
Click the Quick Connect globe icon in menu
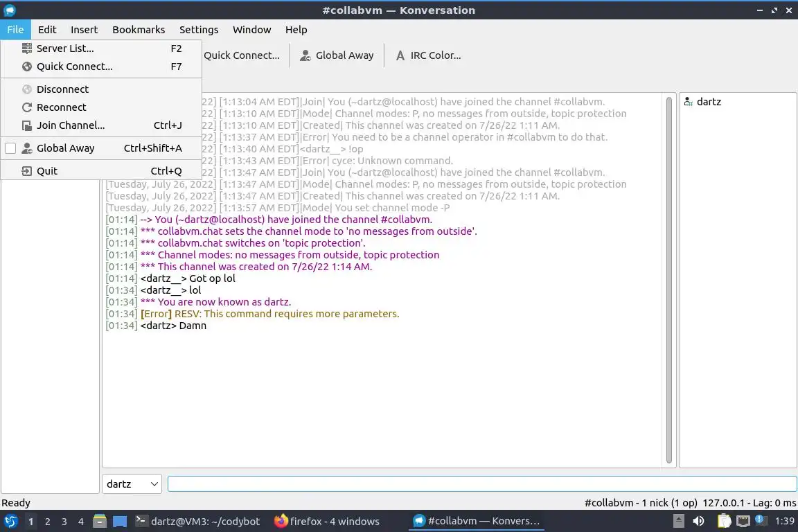(x=27, y=66)
